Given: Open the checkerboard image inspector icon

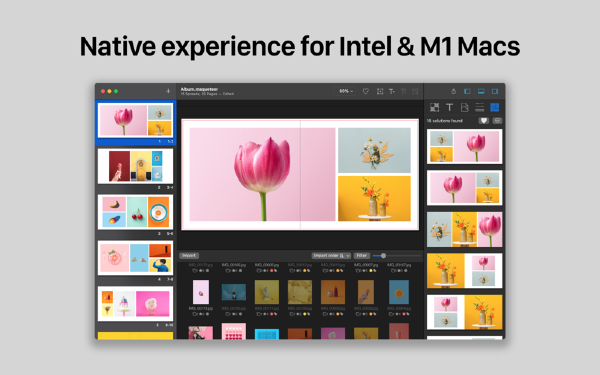Looking at the screenshot, I should pyautogui.click(x=434, y=108).
